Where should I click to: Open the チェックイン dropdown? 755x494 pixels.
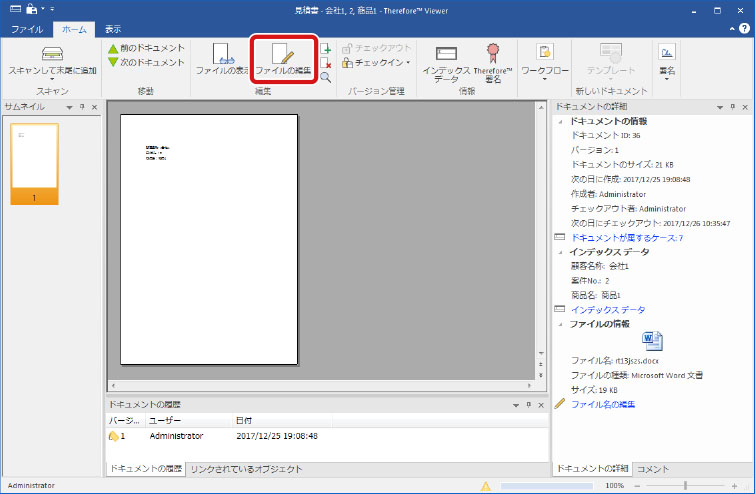[x=407, y=62]
